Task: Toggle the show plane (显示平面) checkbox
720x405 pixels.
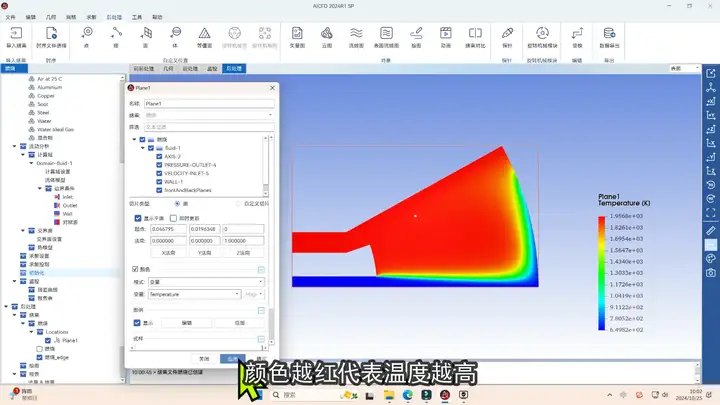Action: click(x=138, y=218)
